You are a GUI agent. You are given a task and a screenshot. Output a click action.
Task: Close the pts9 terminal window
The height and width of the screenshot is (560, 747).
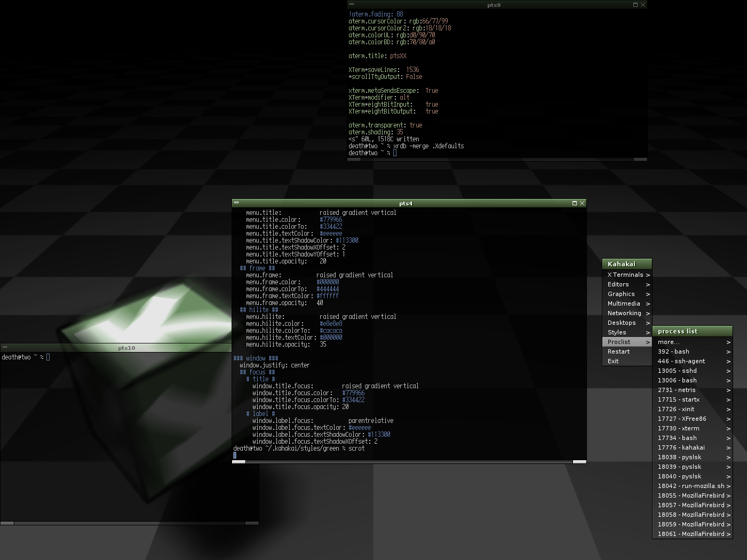pos(643,5)
